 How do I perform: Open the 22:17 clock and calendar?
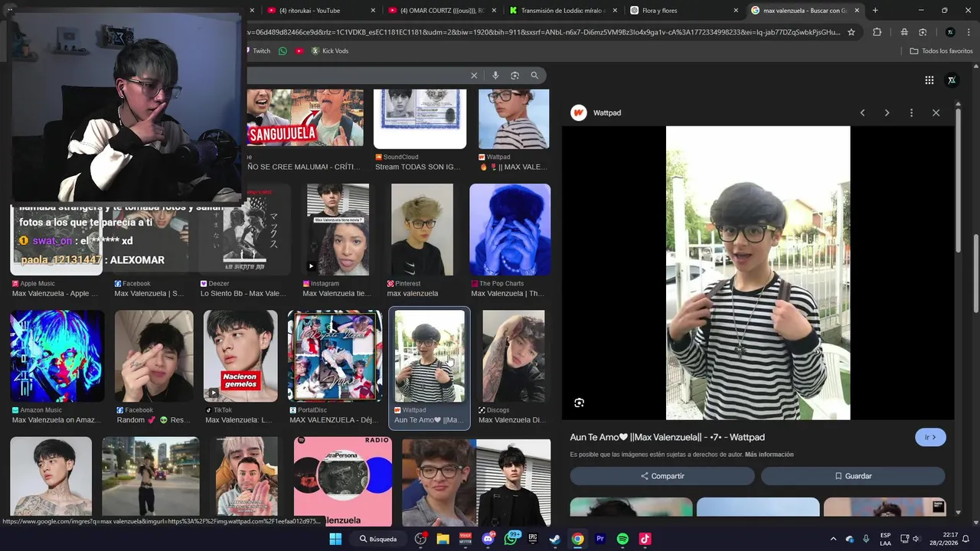point(945,539)
